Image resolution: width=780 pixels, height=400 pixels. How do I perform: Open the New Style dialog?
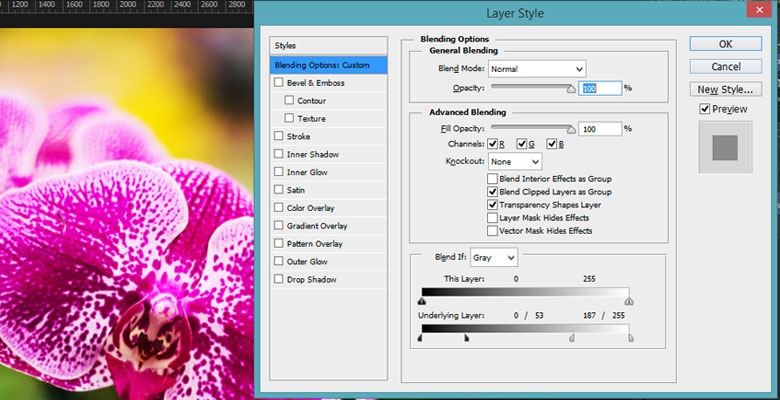click(725, 89)
